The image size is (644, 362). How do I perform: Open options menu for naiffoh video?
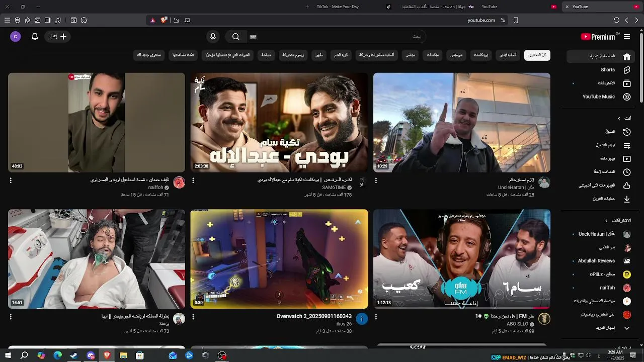pos(11,180)
